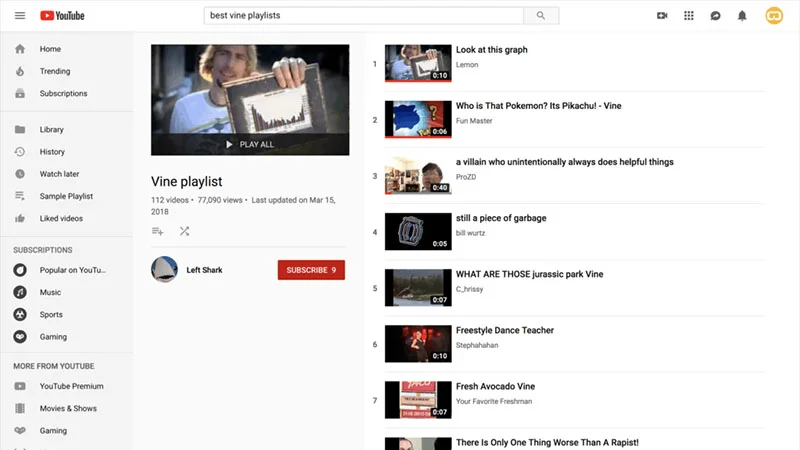Click the search magnifier button
Image resolution: width=800 pixels, height=450 pixels.
coord(541,15)
